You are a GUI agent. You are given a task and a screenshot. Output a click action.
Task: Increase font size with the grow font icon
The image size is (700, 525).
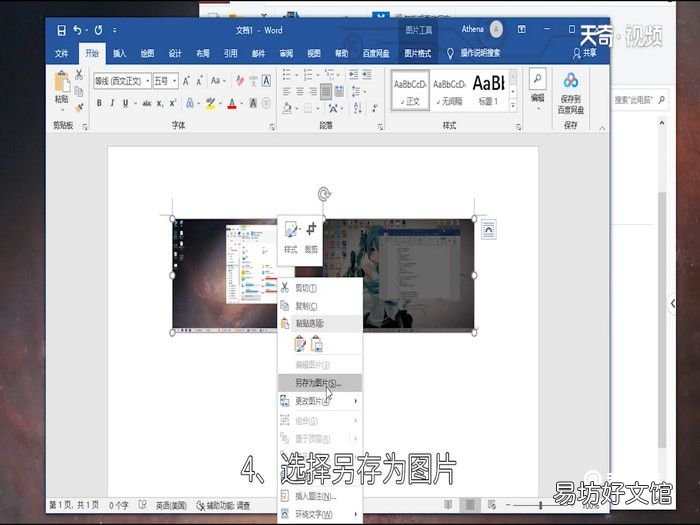(186, 81)
